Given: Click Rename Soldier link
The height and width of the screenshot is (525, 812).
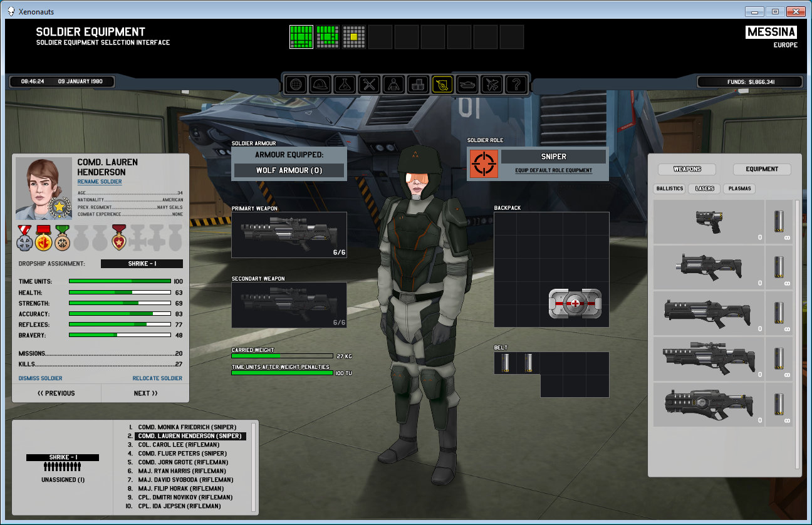Looking at the screenshot, I should click(100, 182).
